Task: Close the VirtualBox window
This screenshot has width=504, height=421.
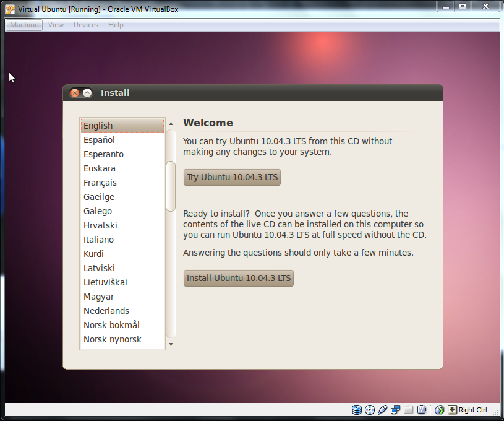Action: pyautogui.click(x=485, y=6)
